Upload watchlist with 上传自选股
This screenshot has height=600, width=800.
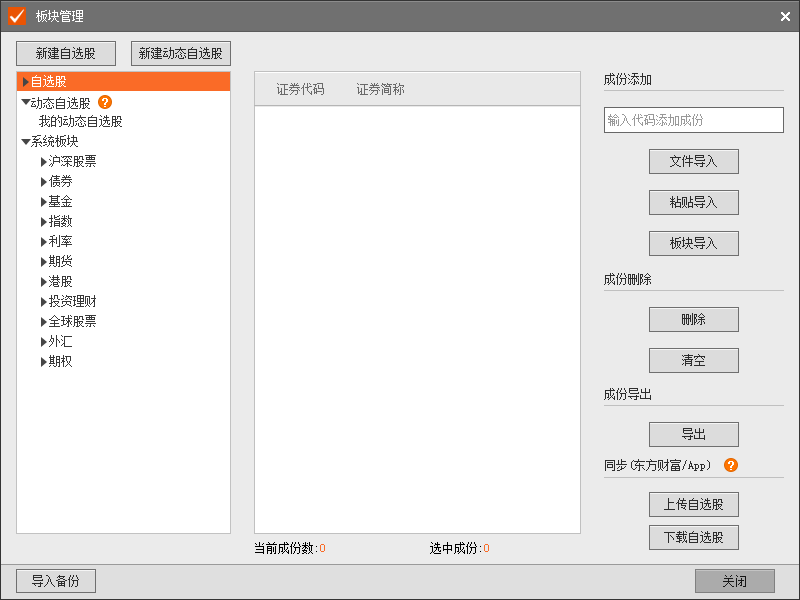click(x=693, y=503)
